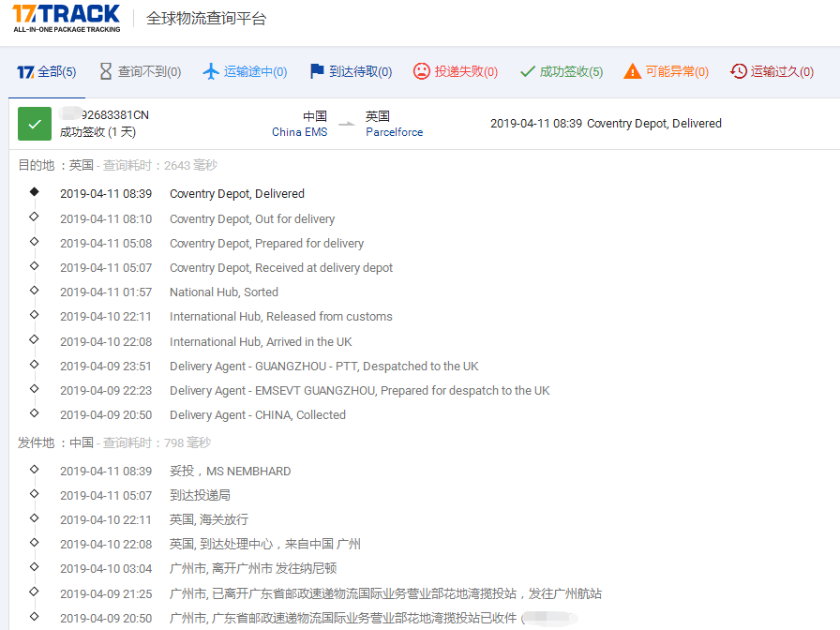Open the Parcelforce carrier link

point(394,132)
